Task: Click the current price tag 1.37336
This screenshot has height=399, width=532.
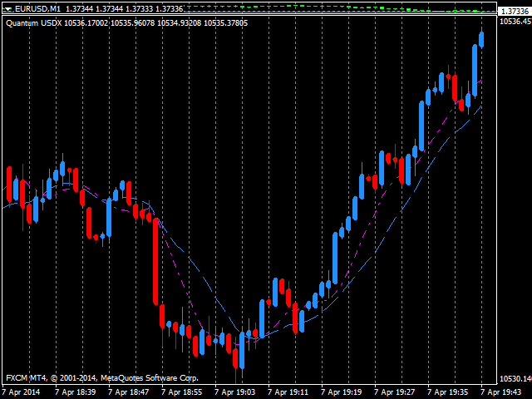Action: [x=515, y=11]
